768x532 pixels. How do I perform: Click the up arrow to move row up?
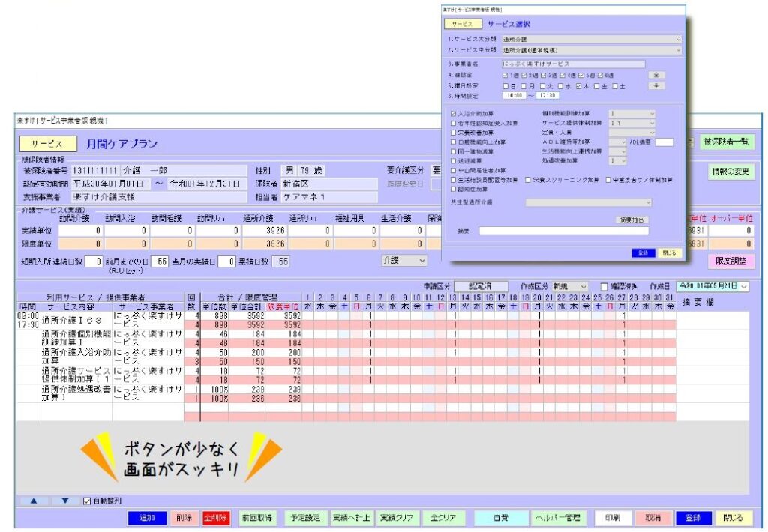(x=34, y=501)
